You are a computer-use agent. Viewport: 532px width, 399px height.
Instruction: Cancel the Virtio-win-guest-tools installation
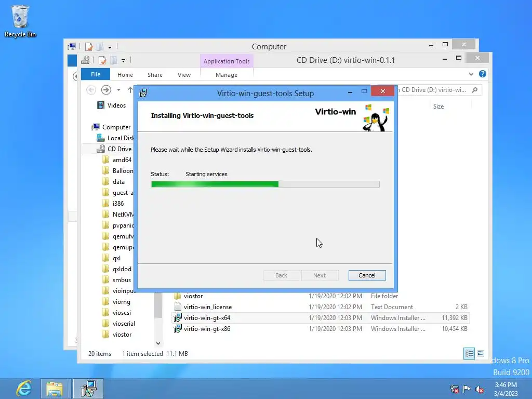(x=367, y=275)
